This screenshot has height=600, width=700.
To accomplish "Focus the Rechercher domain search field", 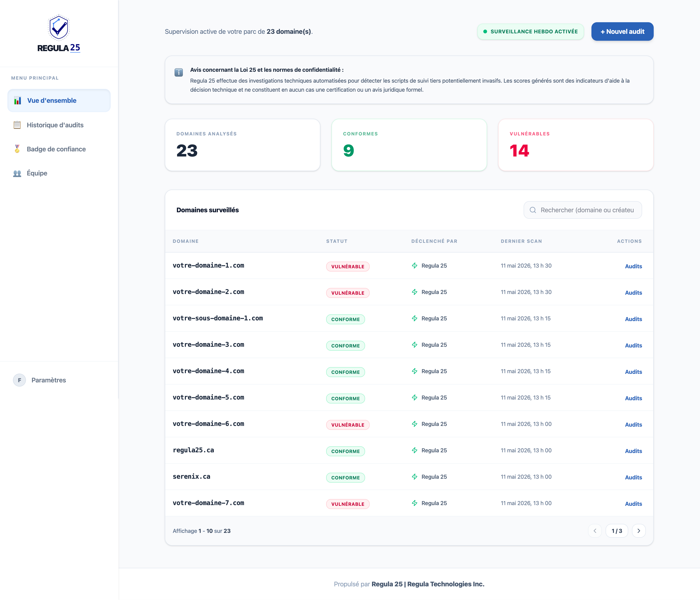I will coord(582,210).
